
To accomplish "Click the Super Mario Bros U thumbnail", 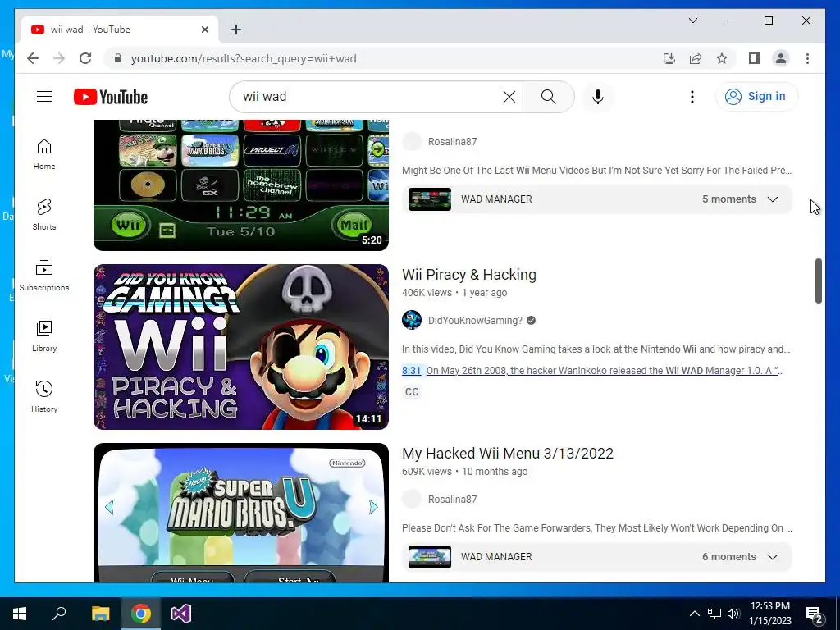I will 241,513.
